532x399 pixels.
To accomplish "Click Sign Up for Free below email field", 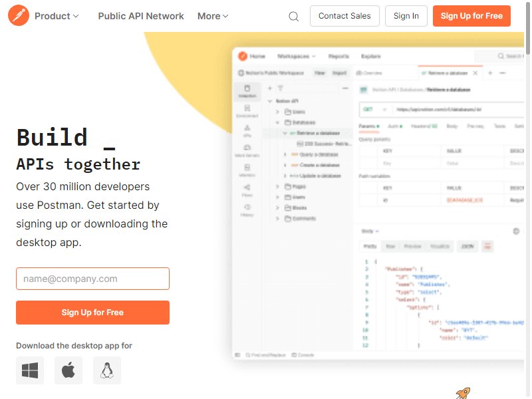I will pos(92,313).
